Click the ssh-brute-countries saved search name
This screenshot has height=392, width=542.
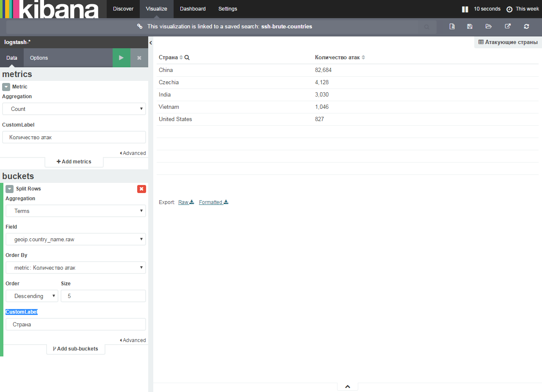(x=287, y=27)
